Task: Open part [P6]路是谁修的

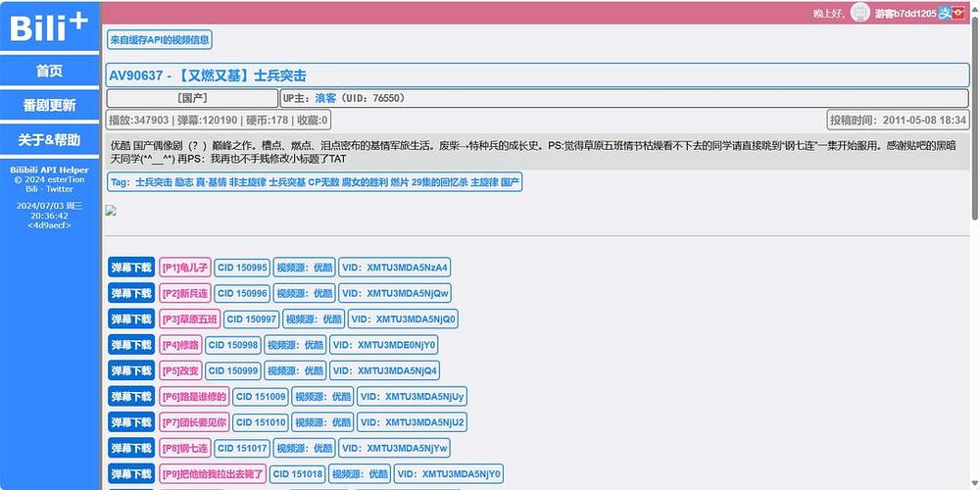Action: pyautogui.click(x=194, y=396)
